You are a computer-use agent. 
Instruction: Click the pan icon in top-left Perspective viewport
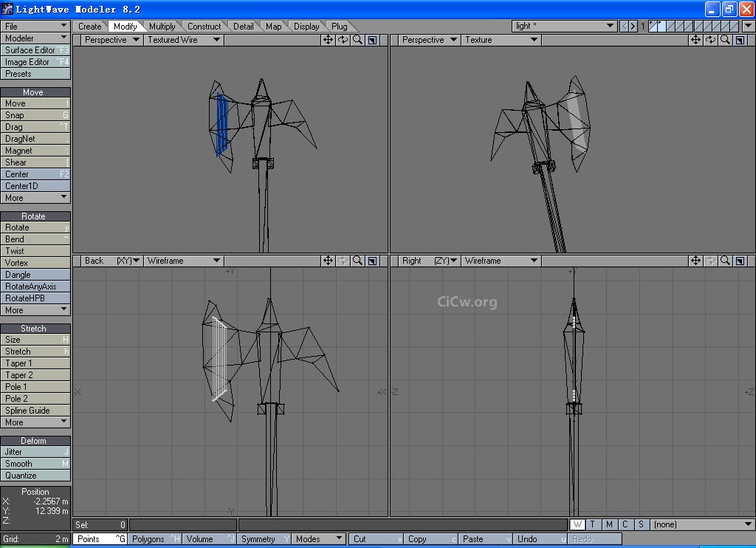[x=328, y=40]
